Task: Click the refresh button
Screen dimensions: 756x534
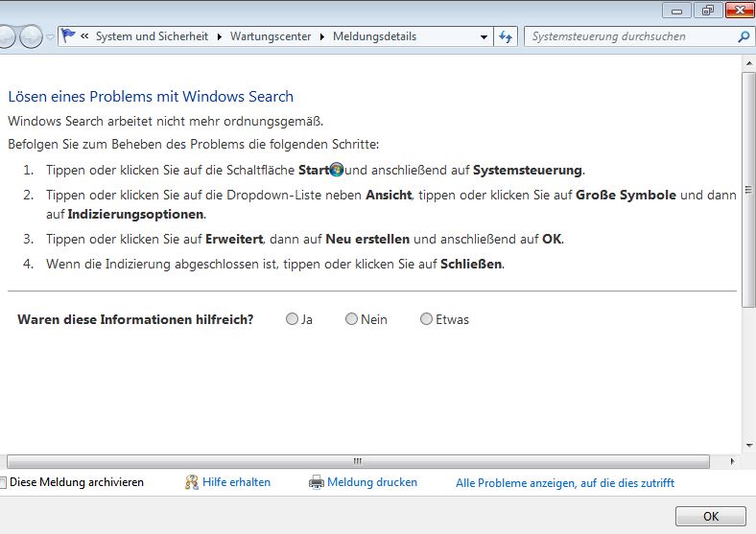Action: click(506, 36)
